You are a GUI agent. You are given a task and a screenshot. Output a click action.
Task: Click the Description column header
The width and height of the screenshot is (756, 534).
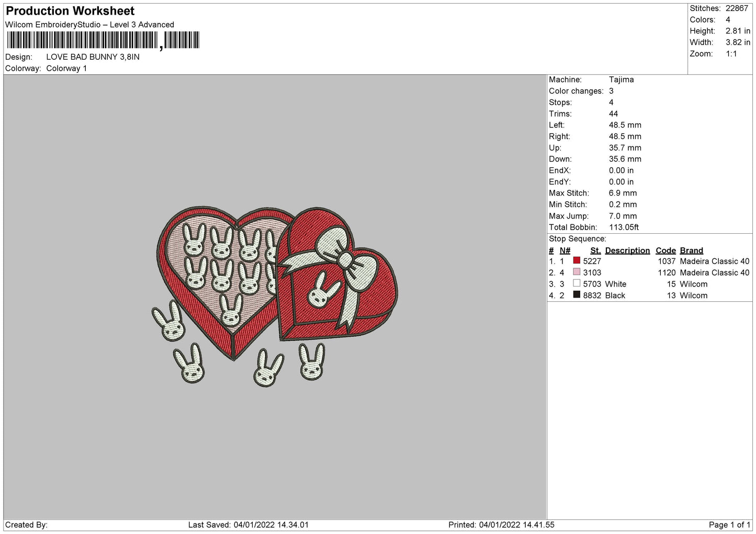627,251
